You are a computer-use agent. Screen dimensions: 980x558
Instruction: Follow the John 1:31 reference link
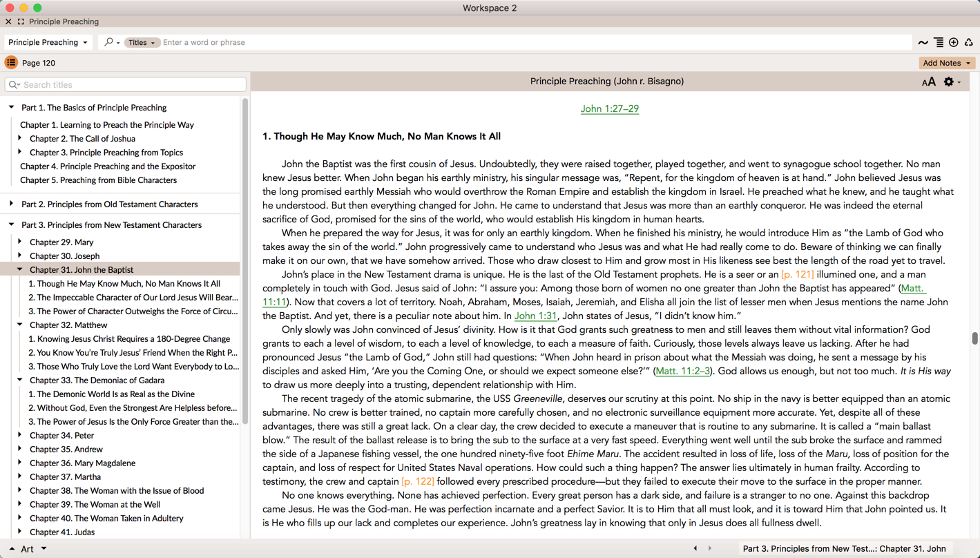535,316
